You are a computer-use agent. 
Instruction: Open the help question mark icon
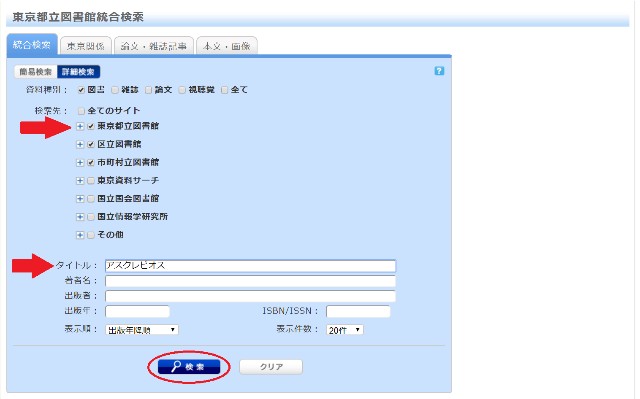tap(439, 71)
